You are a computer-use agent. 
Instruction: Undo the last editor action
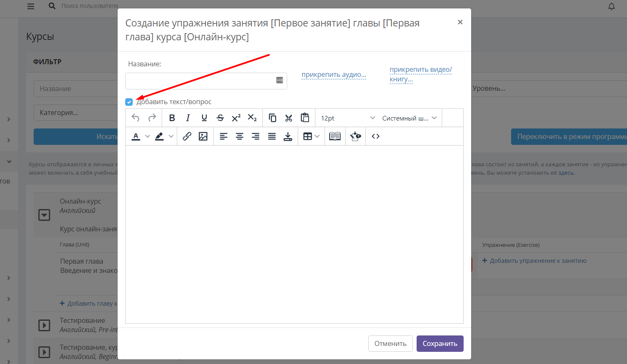click(x=136, y=118)
